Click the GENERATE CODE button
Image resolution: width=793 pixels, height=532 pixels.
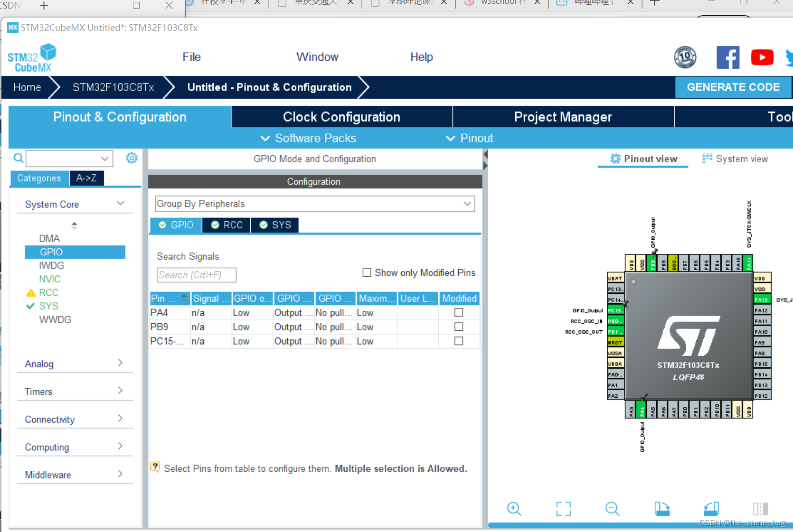coord(733,87)
